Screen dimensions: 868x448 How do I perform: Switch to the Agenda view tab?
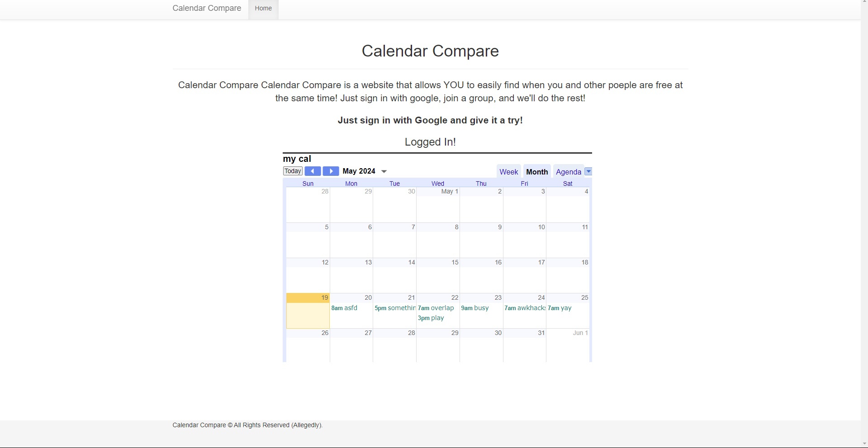click(x=568, y=172)
